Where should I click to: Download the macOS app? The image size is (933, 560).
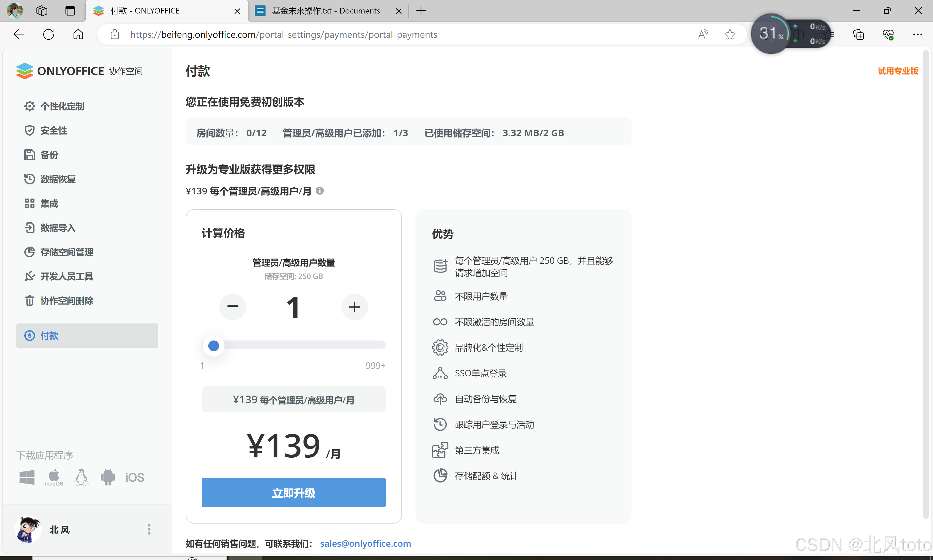53,477
